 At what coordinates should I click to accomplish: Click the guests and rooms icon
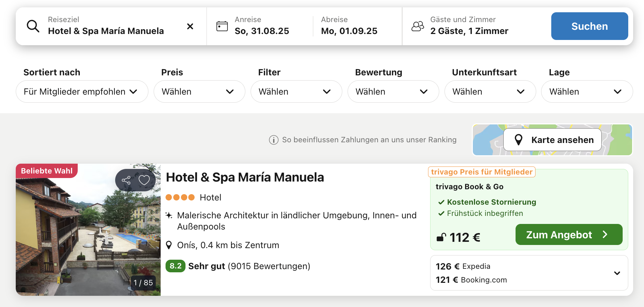(x=418, y=26)
